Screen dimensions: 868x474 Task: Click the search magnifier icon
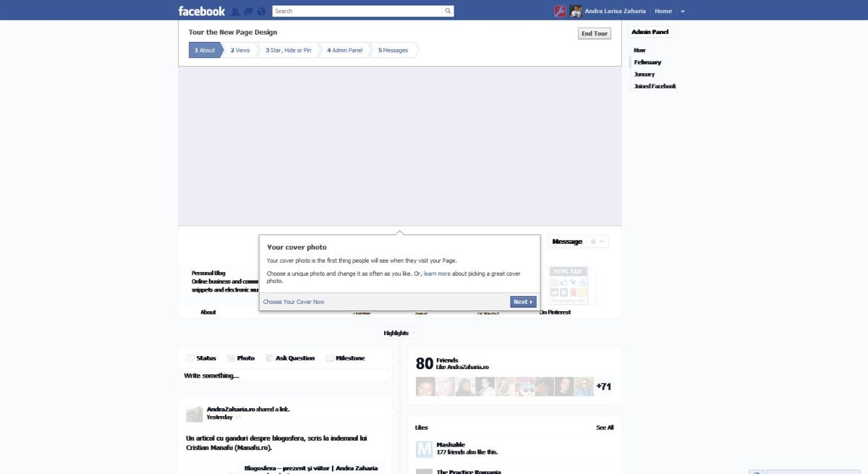point(448,11)
